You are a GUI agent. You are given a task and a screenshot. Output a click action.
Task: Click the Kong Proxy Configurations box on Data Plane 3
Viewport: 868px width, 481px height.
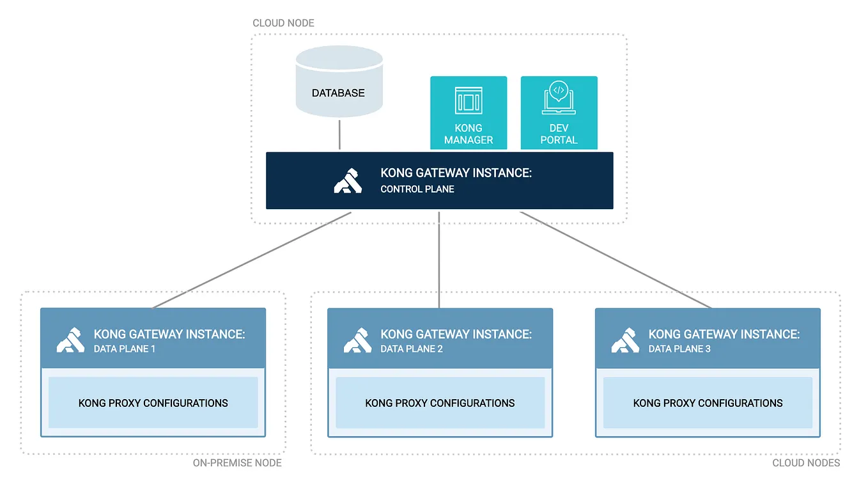(708, 403)
